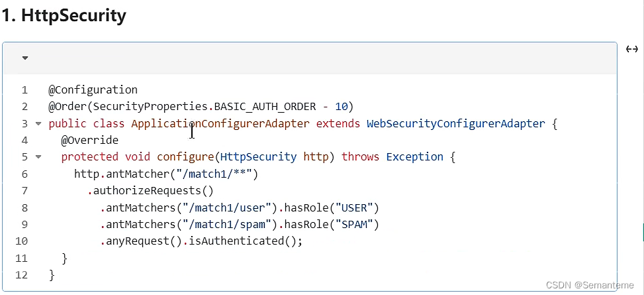The image size is (644, 295).
Task: Click hasRole("USER") on line 8
Action: [x=332, y=207]
